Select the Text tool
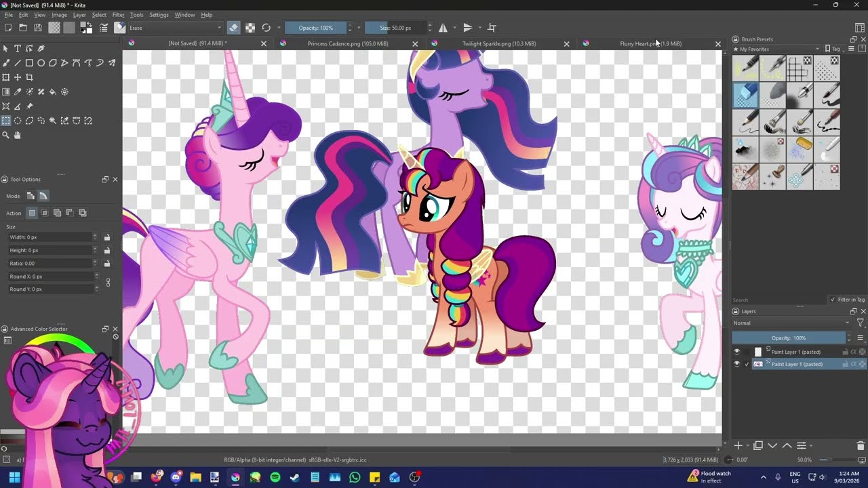 18,48
